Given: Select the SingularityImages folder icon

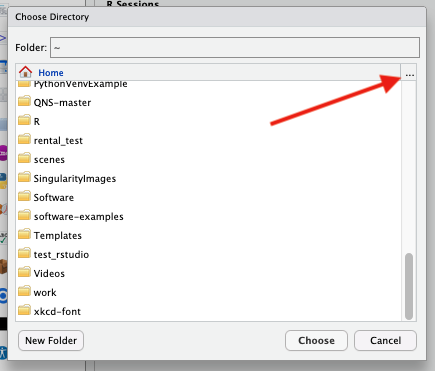Looking at the screenshot, I should pos(24,177).
